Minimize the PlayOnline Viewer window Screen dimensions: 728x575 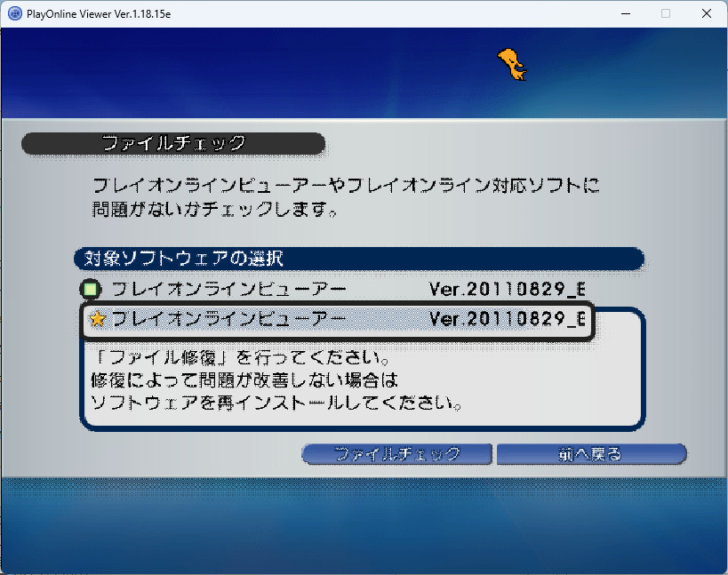pyautogui.click(x=625, y=13)
